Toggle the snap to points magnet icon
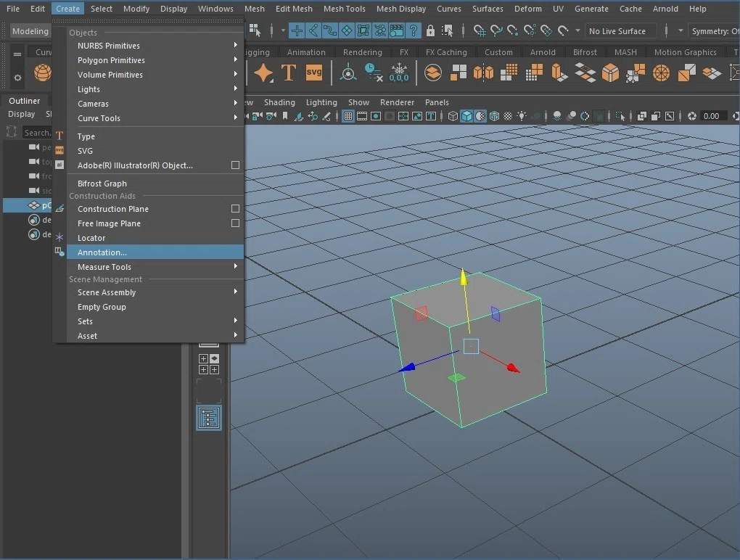 click(x=512, y=31)
